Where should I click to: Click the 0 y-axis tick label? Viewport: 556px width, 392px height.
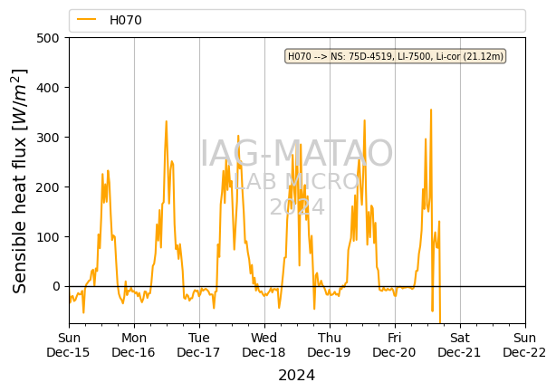pos(56,286)
